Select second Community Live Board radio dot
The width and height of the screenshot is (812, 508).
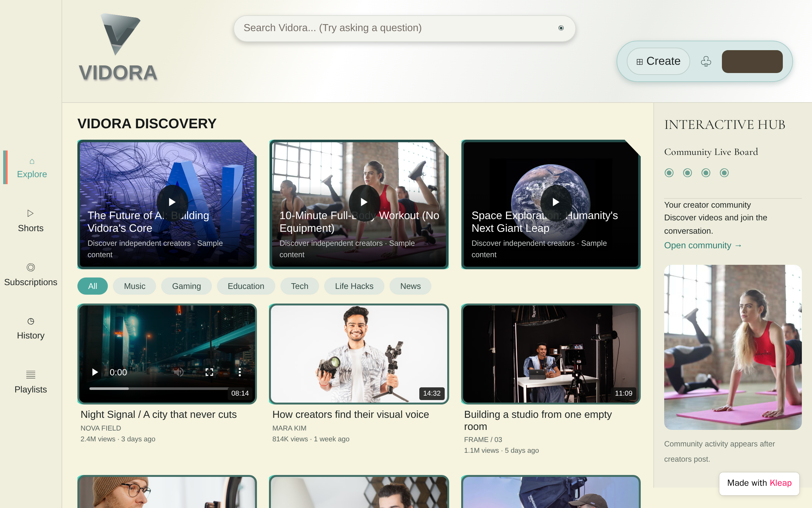[688, 173]
